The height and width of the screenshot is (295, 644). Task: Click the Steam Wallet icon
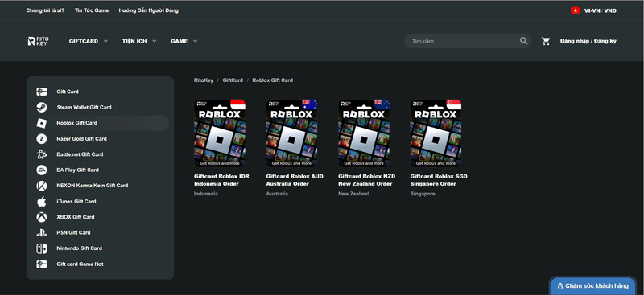pos(42,107)
